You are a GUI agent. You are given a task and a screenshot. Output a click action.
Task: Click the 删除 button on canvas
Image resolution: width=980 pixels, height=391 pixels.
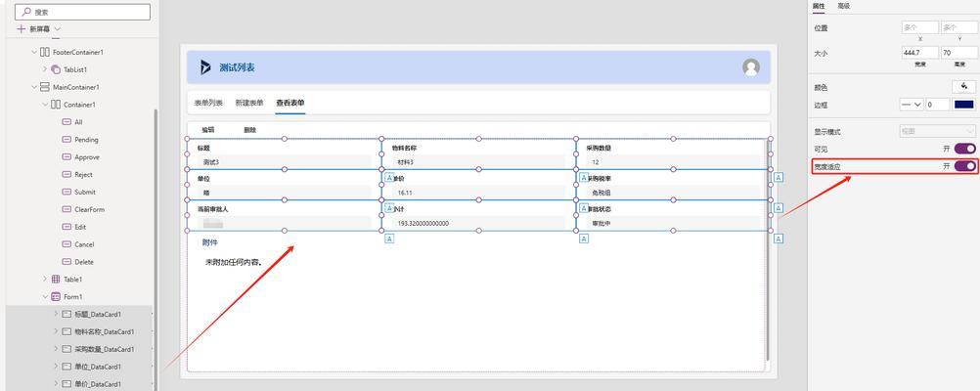tap(250, 130)
